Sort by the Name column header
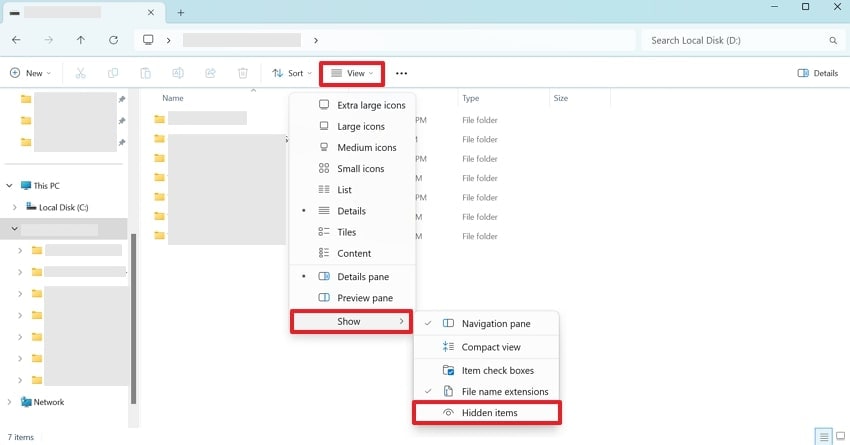The image size is (850, 445). point(173,98)
